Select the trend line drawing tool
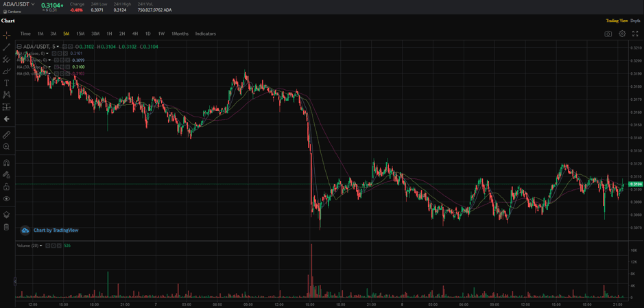The height and width of the screenshot is (308, 644). 6,47
